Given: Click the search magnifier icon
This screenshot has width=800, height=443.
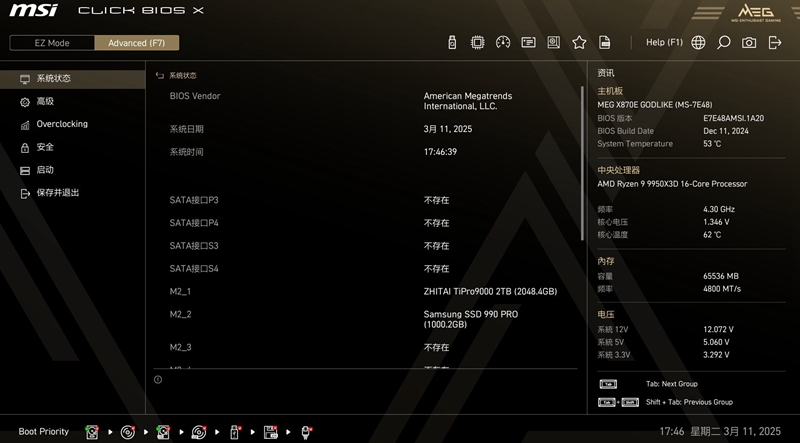Looking at the screenshot, I should [x=723, y=43].
